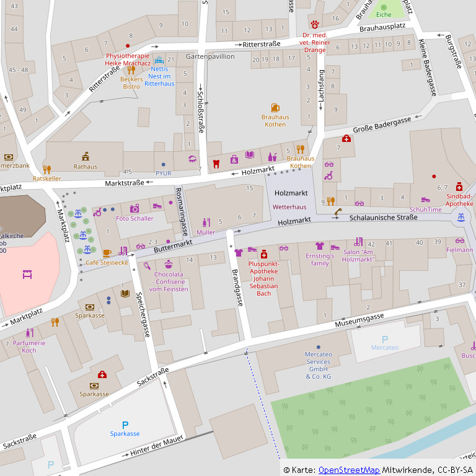Open the OpenStreetMap link
Viewport: 476px width, 476px height.
(349, 470)
